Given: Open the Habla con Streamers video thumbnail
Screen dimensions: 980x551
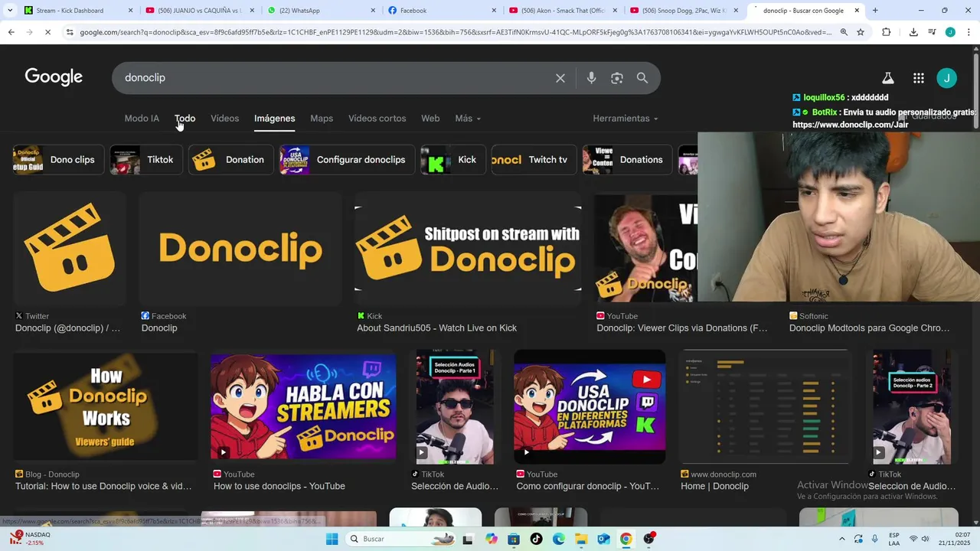Looking at the screenshot, I should tap(303, 407).
